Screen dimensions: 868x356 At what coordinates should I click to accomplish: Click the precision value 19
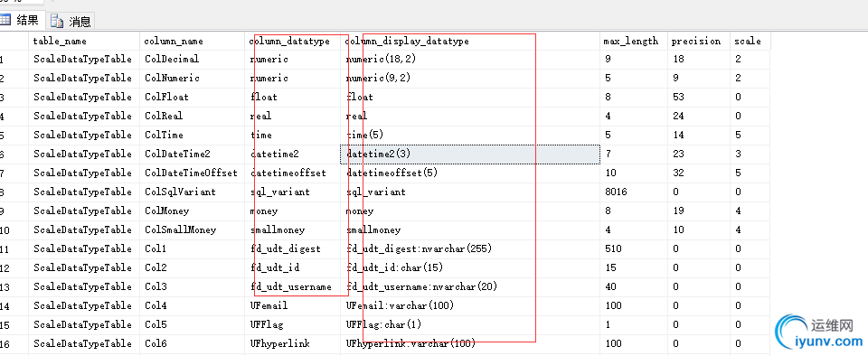point(699,211)
